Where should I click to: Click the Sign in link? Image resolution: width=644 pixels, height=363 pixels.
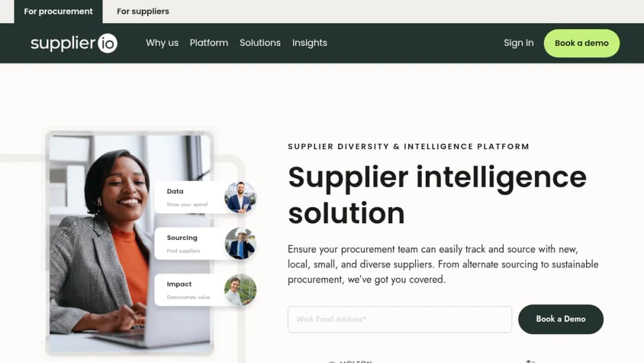coord(519,43)
